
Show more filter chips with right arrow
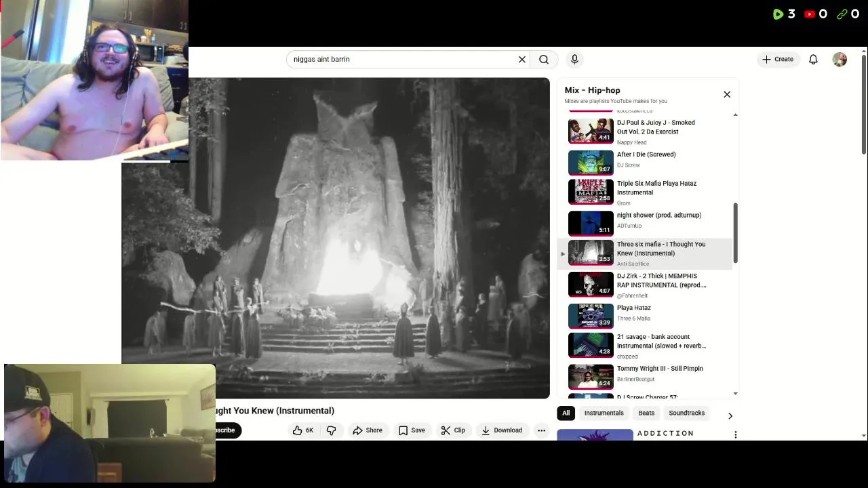[730, 415]
